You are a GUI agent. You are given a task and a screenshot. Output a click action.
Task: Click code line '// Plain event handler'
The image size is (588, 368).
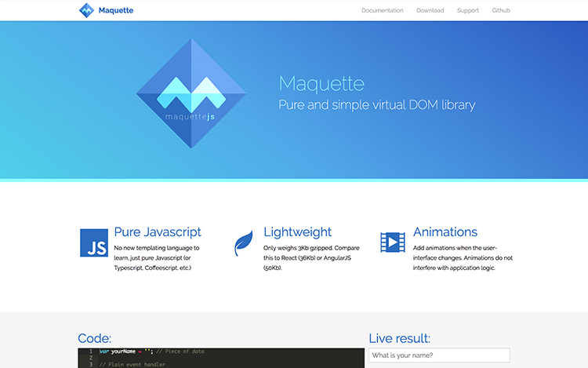coord(132,364)
